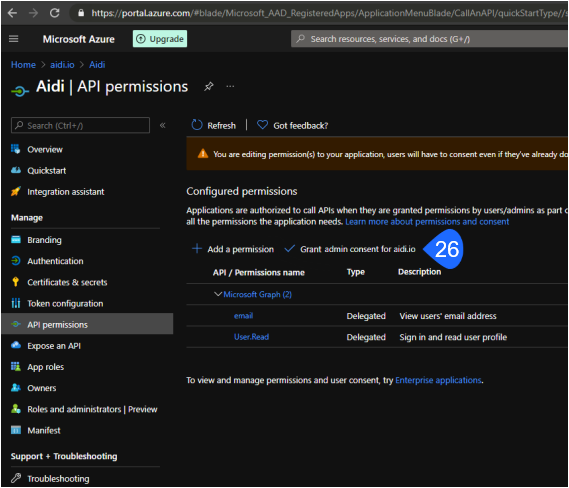Viewport: 569px width, 488px height.
Task: Click the Integration assistant rocket icon
Action: click(x=16, y=191)
